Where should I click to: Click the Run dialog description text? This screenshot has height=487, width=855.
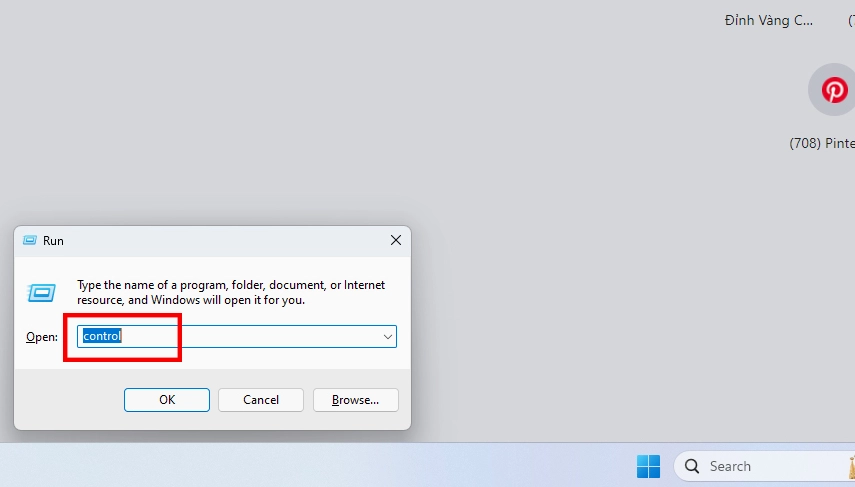point(230,292)
